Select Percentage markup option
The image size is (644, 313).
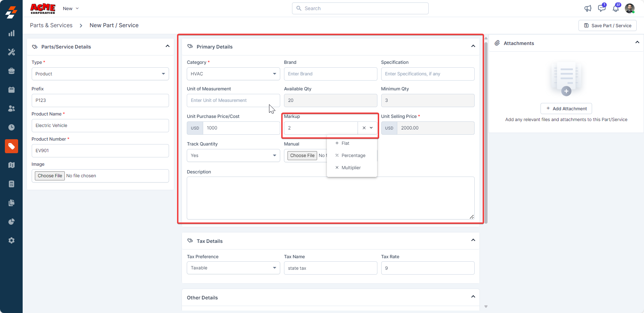353,156
